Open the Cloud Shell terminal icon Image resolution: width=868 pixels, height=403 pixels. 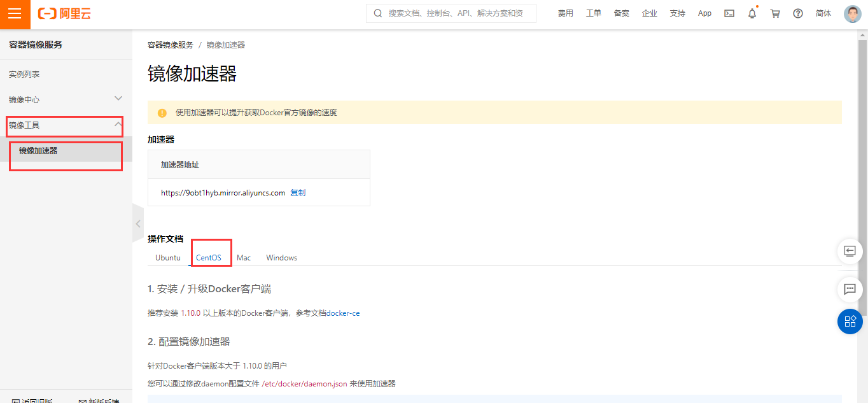(729, 13)
